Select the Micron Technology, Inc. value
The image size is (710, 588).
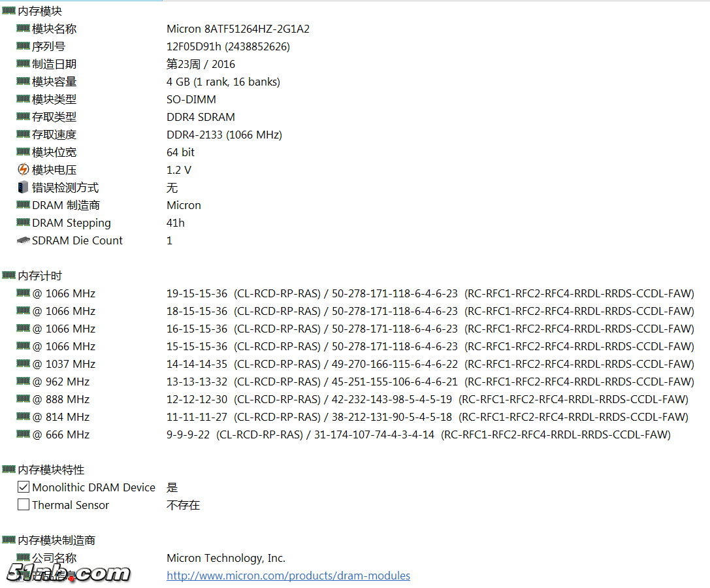coord(226,559)
